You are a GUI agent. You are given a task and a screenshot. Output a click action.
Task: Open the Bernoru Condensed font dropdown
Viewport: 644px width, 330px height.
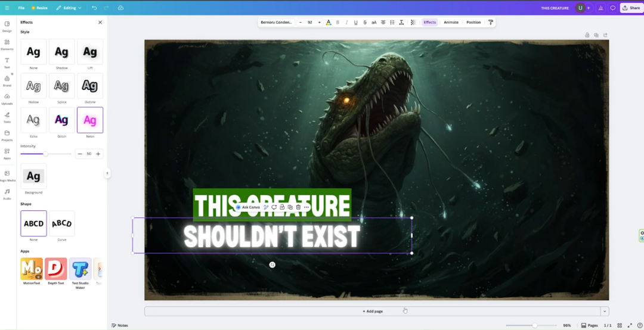[x=276, y=23]
